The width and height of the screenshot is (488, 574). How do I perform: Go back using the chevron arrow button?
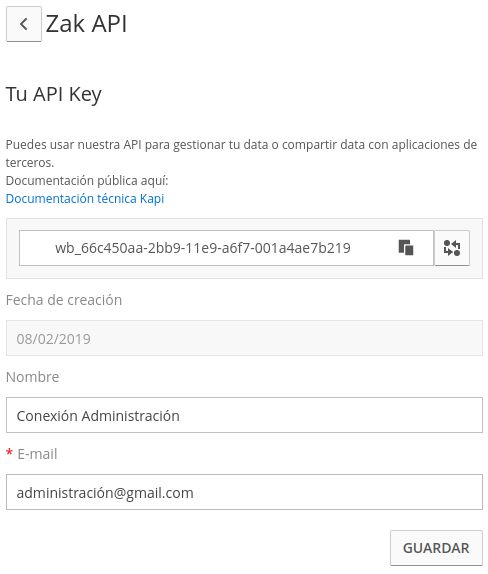pyautogui.click(x=24, y=24)
